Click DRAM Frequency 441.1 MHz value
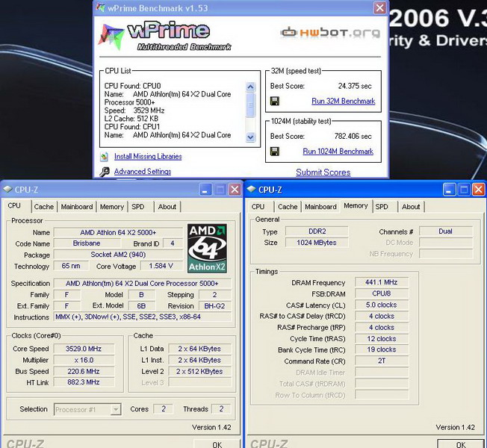 point(382,282)
